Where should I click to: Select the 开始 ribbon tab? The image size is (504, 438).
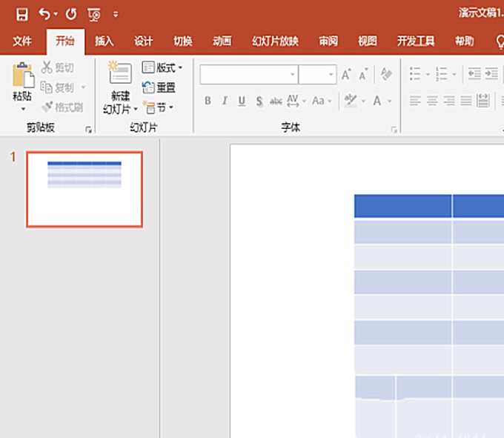65,42
